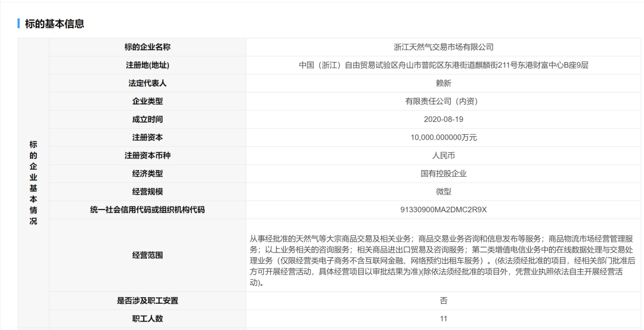The width and height of the screenshot is (644, 330).
Task: Select the value 否
Action: (x=444, y=301)
